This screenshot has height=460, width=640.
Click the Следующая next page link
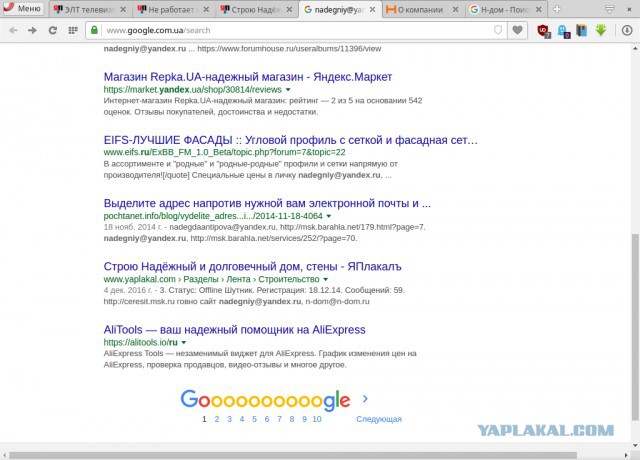(379, 419)
